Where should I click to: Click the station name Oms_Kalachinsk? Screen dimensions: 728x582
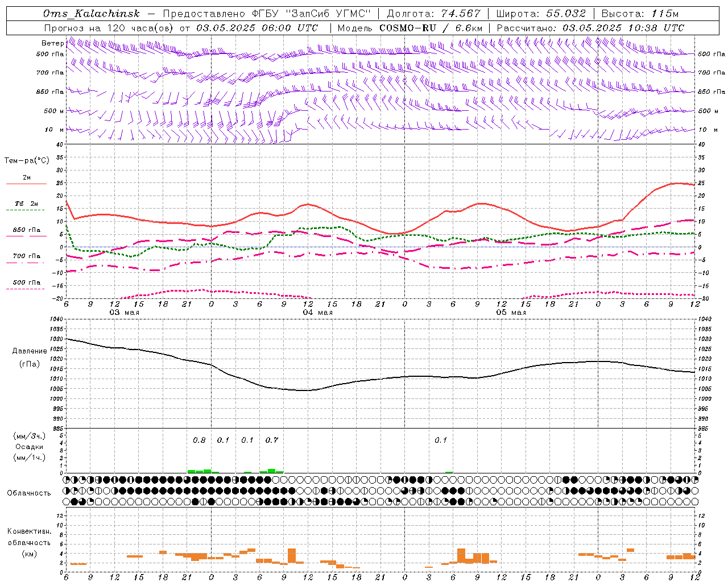coord(91,14)
